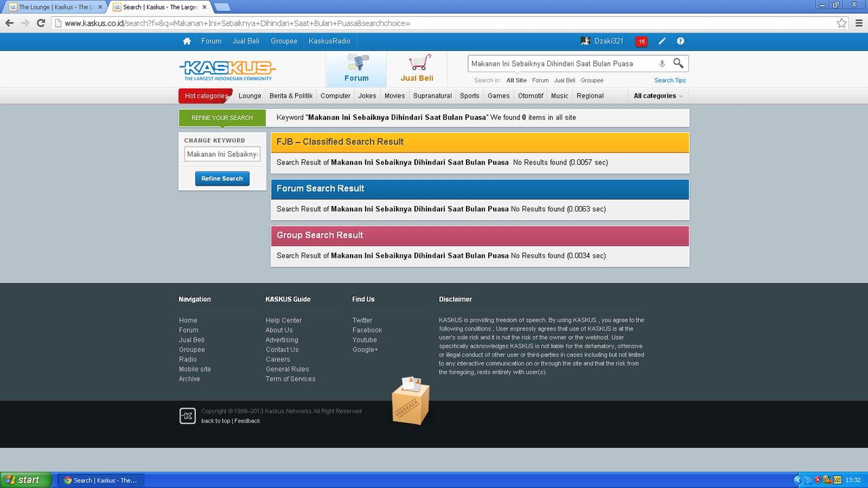This screenshot has width=868, height=488.
Task: Click back to top link
Action: [x=216, y=421]
